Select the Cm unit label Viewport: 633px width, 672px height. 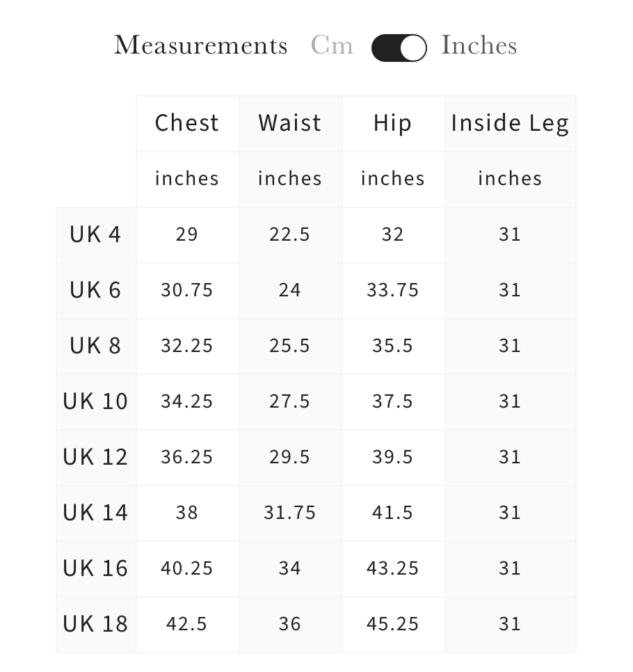332,45
